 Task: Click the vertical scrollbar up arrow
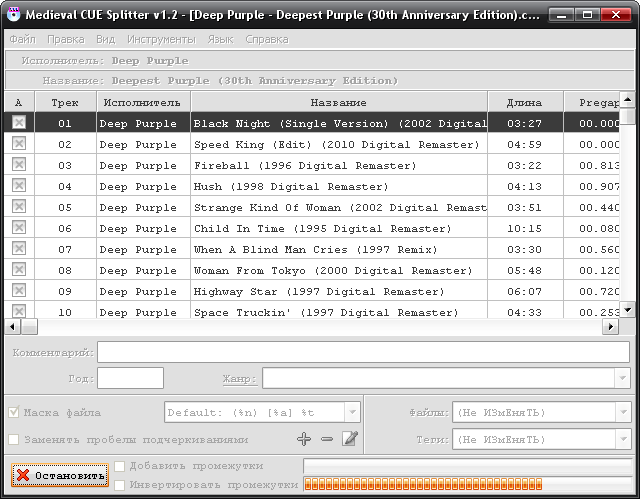coord(627,99)
